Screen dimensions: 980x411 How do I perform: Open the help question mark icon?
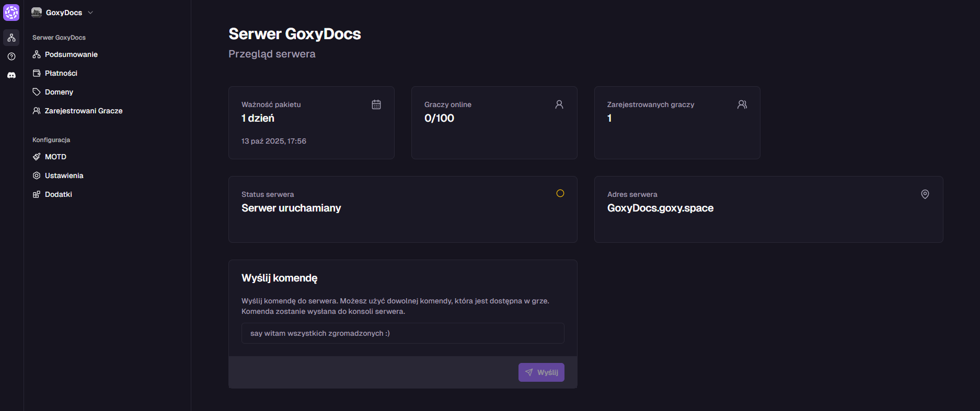tap(11, 56)
